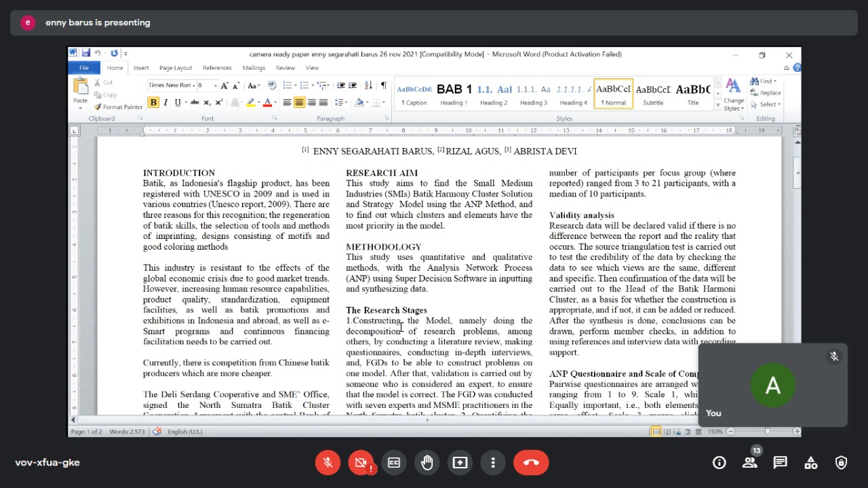This screenshot has height=488, width=868.
Task: Toggle Subscript formatting
Action: pos(208,102)
